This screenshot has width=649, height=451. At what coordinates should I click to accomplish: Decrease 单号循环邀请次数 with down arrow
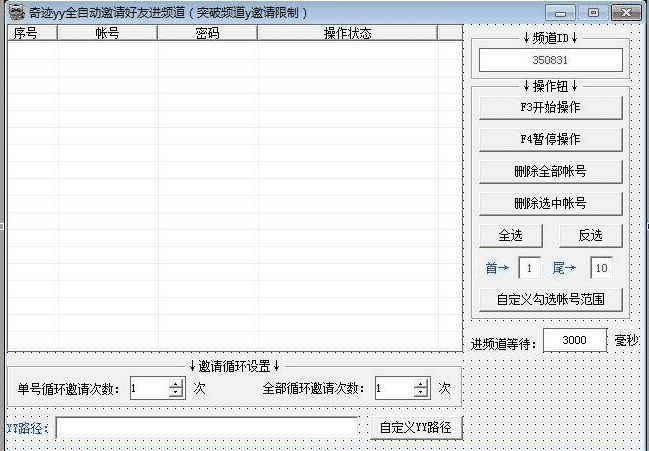coord(176,393)
